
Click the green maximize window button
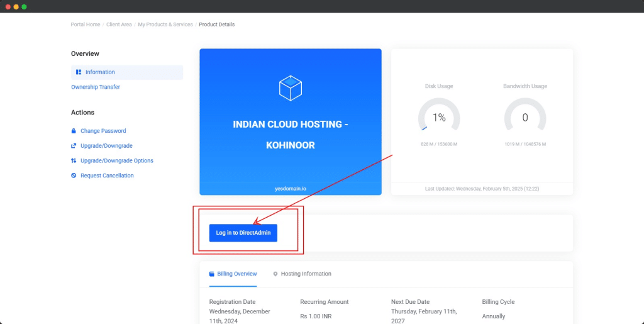coord(25,7)
